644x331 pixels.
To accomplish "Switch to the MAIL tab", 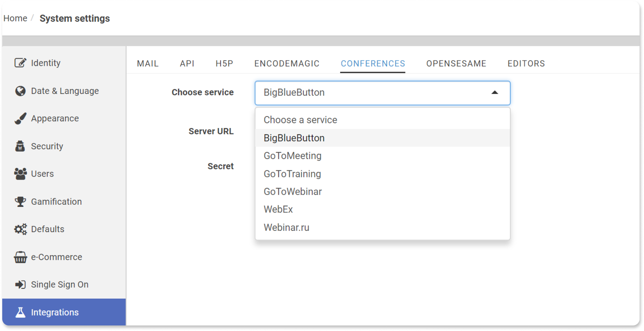I will [x=148, y=63].
